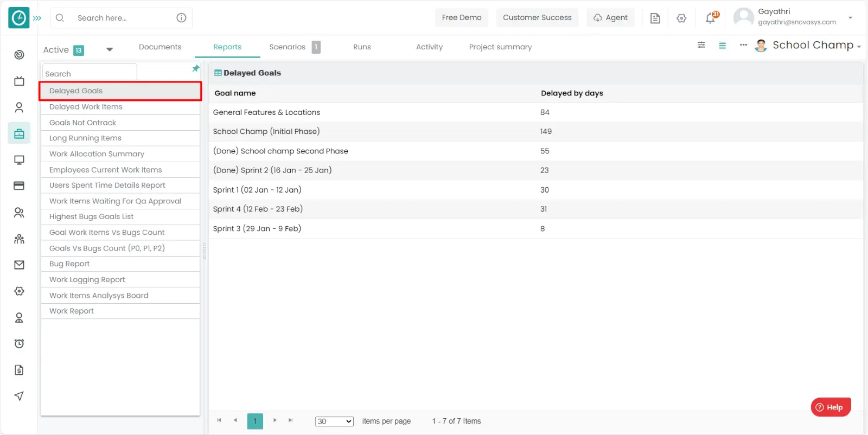
Task: Open the paper plane icon in sidebar
Action: coord(19,396)
